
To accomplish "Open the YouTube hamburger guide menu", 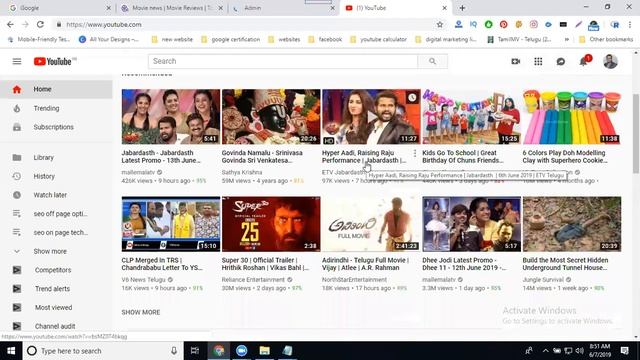I will (17, 61).
